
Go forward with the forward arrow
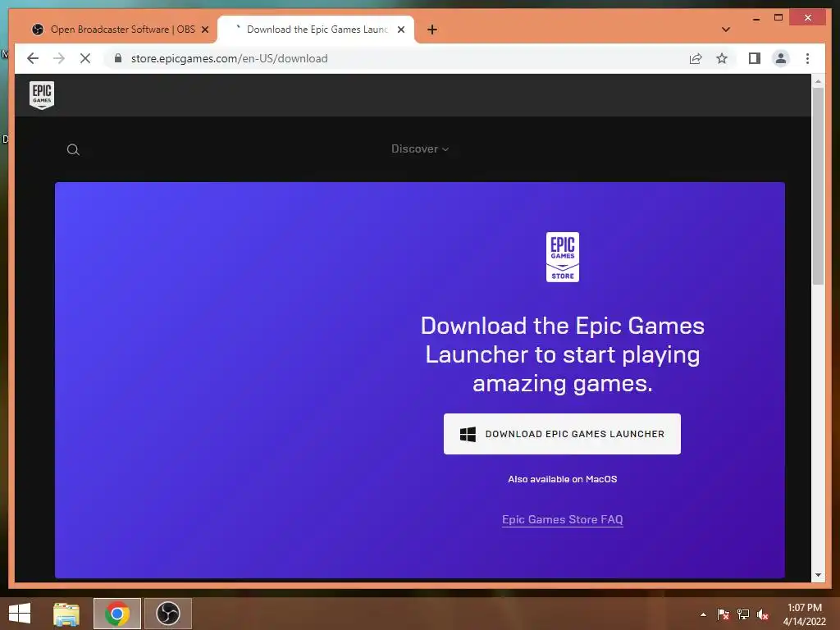[59, 58]
